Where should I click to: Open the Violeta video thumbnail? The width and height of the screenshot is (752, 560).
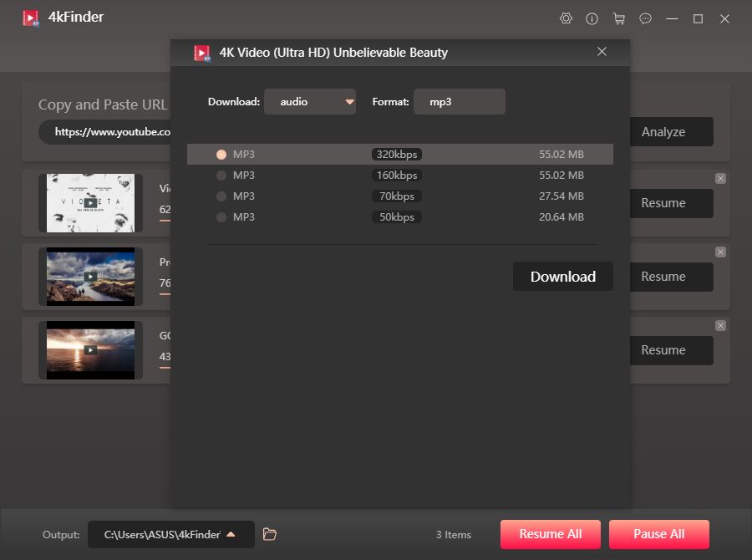pyautogui.click(x=90, y=203)
